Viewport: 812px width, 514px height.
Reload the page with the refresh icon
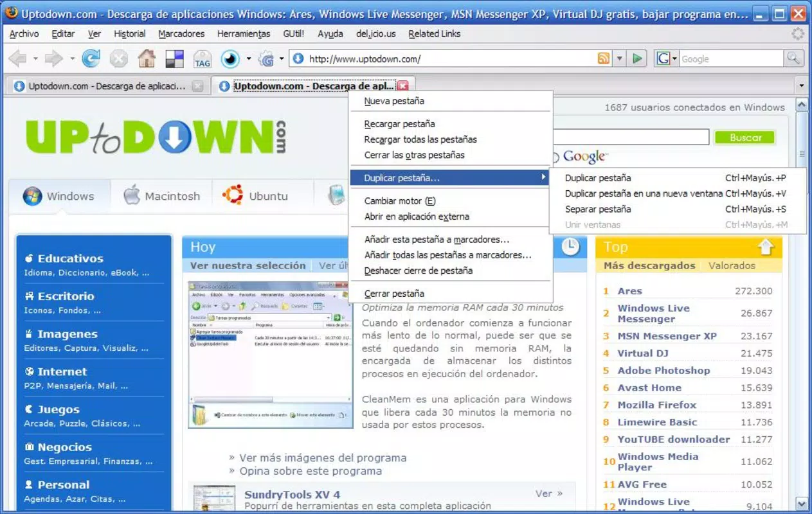pyautogui.click(x=91, y=59)
